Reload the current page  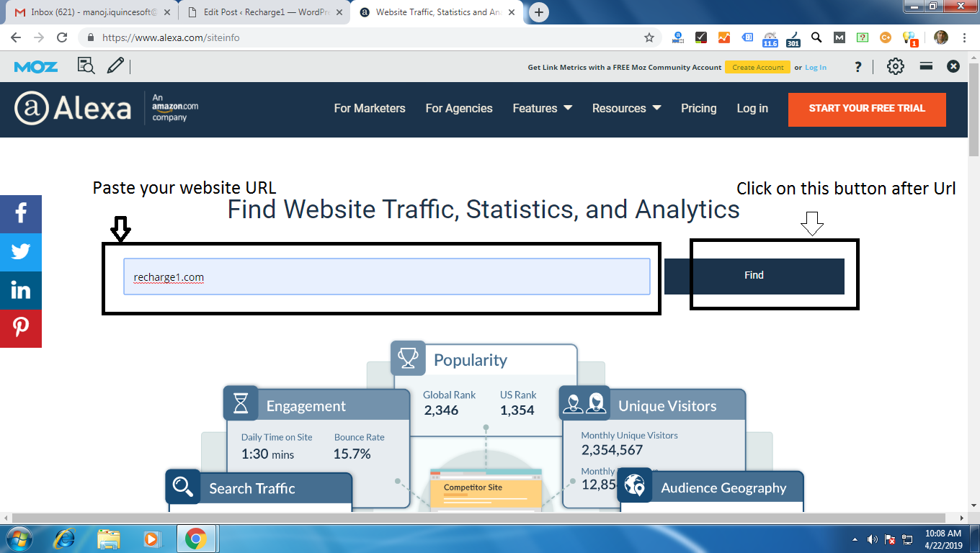(x=62, y=37)
